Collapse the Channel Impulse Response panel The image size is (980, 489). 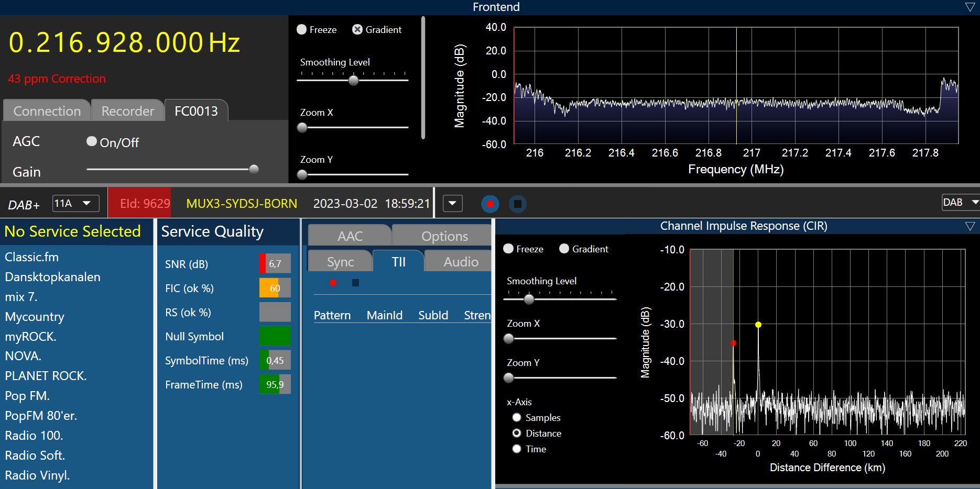[970, 226]
